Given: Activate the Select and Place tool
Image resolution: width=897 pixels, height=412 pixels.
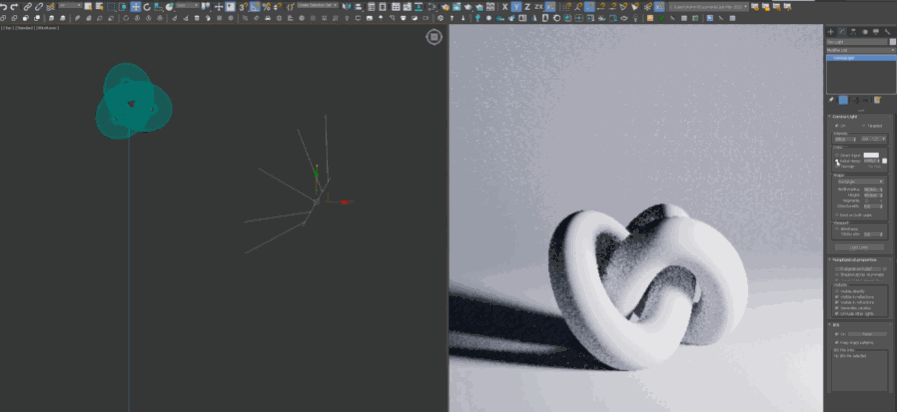Looking at the screenshot, I should click(169, 7).
